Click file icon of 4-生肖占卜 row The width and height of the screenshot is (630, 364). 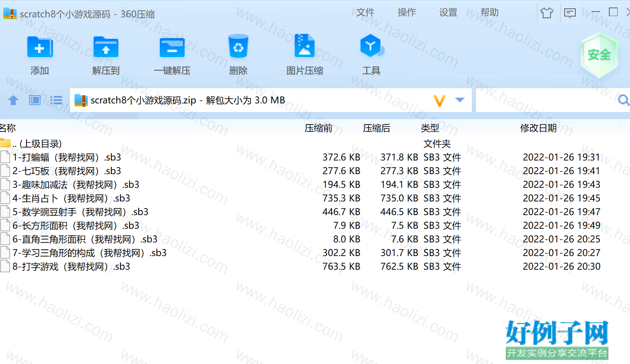coord(5,198)
